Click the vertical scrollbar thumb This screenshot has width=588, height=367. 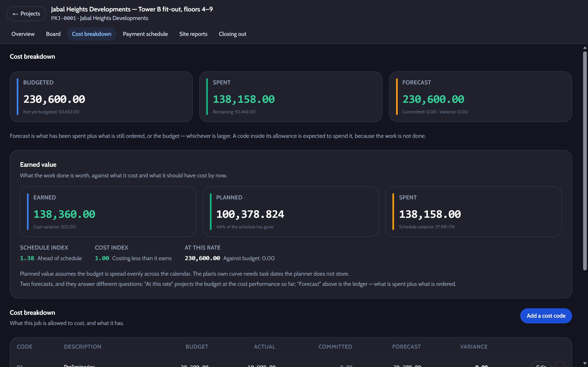[x=585, y=160]
